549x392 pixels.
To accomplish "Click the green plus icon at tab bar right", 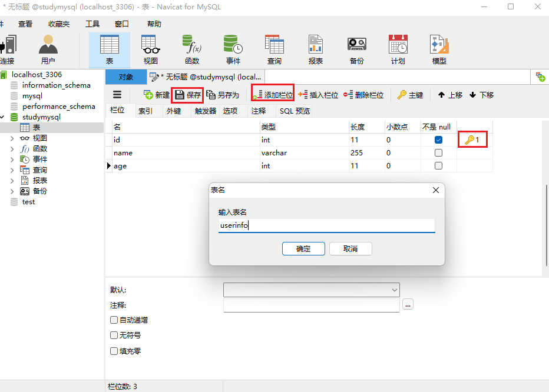I will (x=540, y=77).
